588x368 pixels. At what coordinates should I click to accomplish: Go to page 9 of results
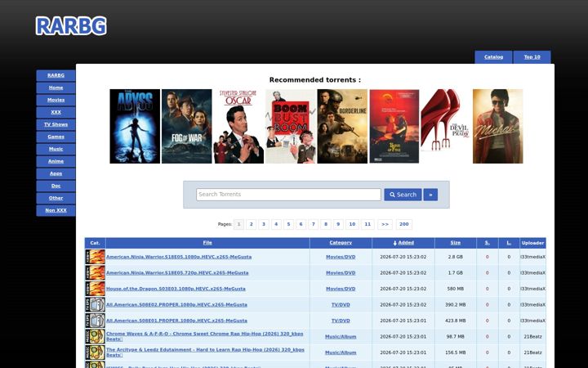click(338, 224)
